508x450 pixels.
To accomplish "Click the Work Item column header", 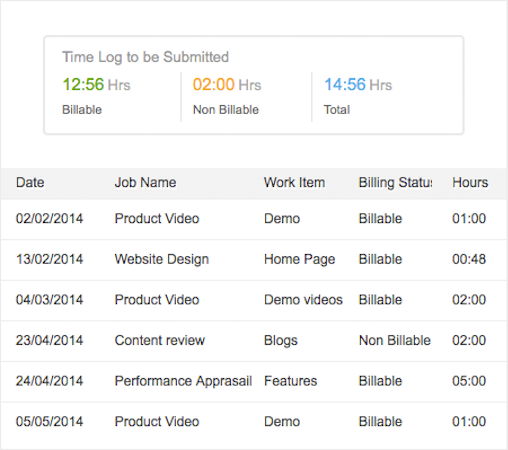I will point(294,182).
